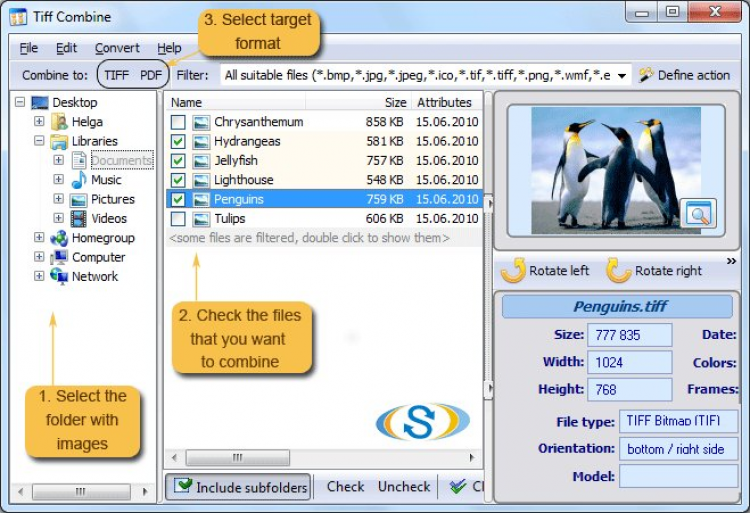750x513 pixels.
Task: Click the Computer icon in folder tree
Action: [59, 257]
